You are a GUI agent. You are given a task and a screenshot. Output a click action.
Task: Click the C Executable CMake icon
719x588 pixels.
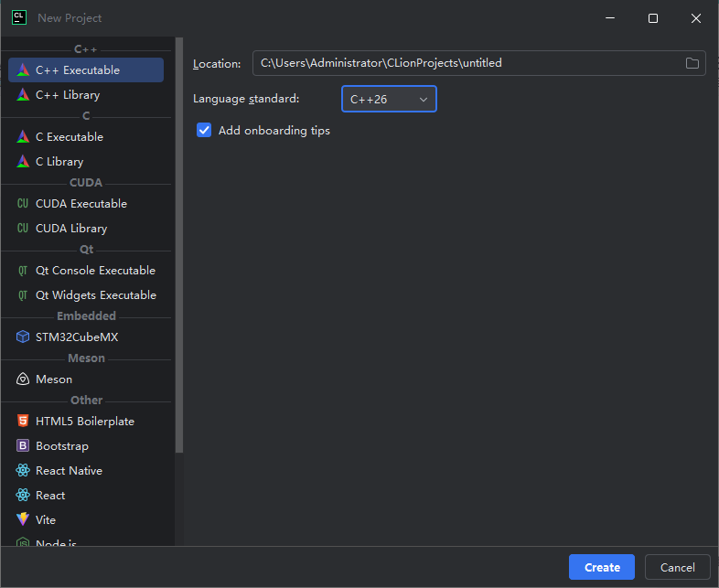[23, 136]
